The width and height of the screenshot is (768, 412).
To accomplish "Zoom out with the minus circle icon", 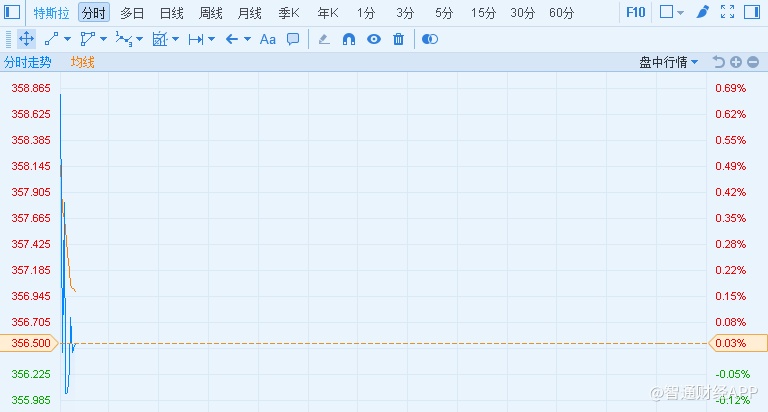I will coord(753,62).
